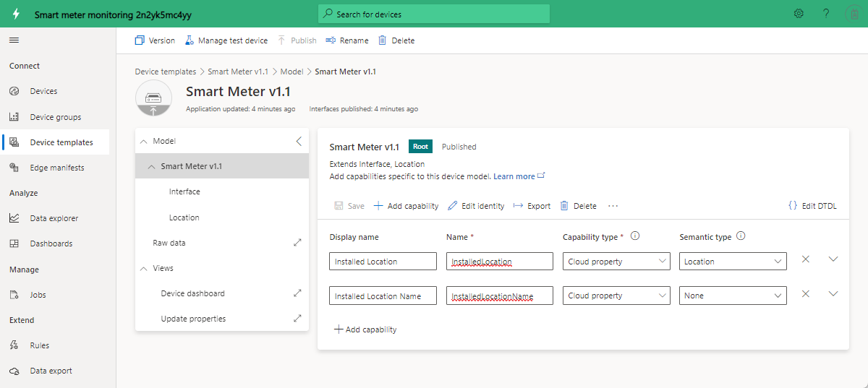This screenshot has height=388, width=868.
Task: Remove the Installed Location Name capability row
Action: pyautogui.click(x=806, y=293)
